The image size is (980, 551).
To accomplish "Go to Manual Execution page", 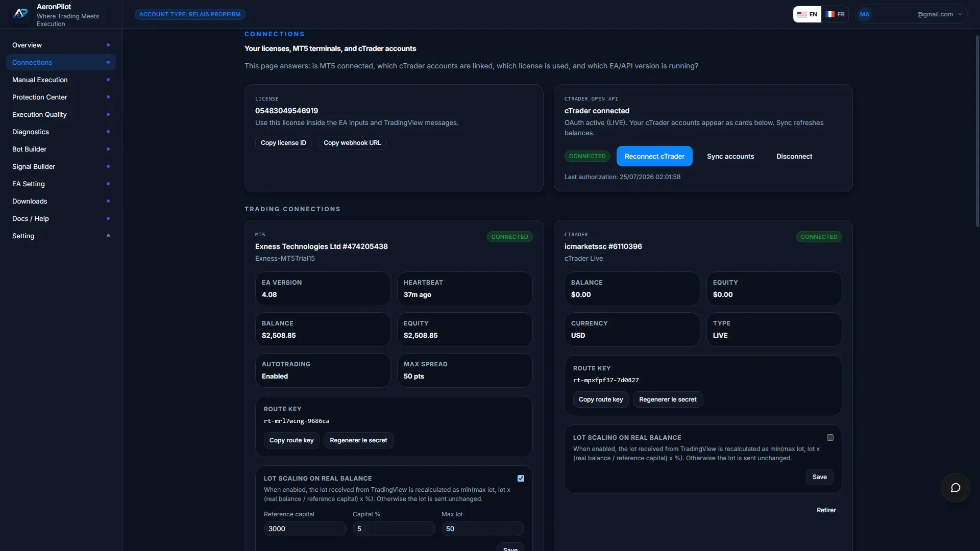I will 61,80.
